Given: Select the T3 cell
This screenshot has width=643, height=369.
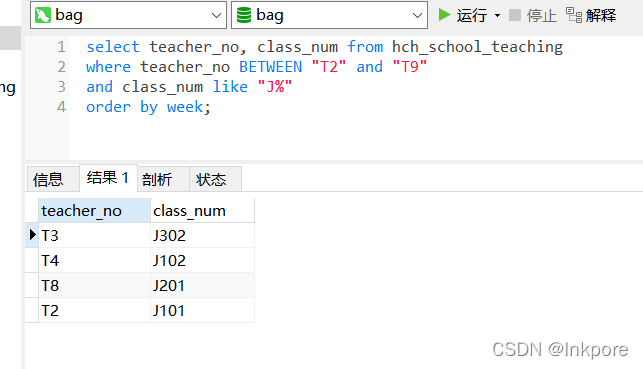Looking at the screenshot, I should [94, 235].
